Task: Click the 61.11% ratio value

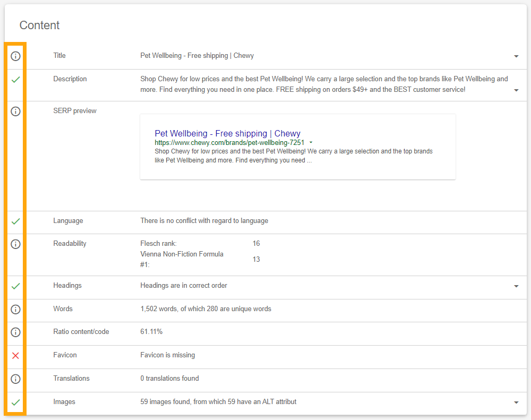Action: 151,332
